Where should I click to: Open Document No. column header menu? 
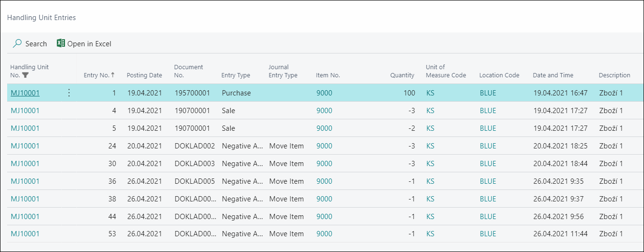[189, 71]
